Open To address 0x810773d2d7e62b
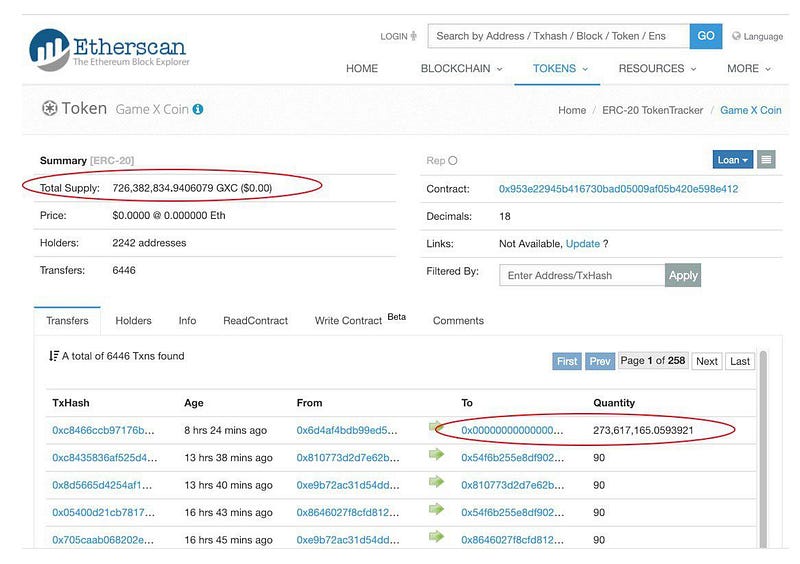The height and width of the screenshot is (564, 800). point(512,485)
